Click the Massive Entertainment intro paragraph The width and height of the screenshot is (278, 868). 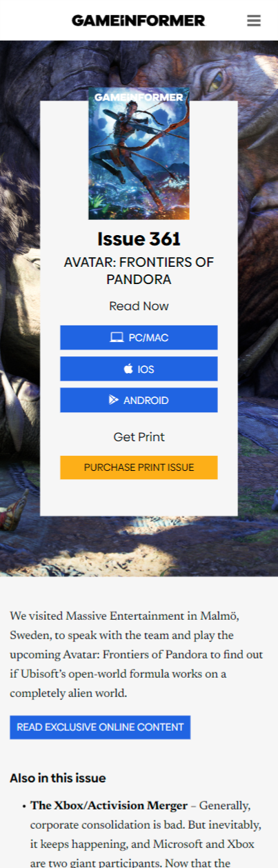[x=136, y=653]
